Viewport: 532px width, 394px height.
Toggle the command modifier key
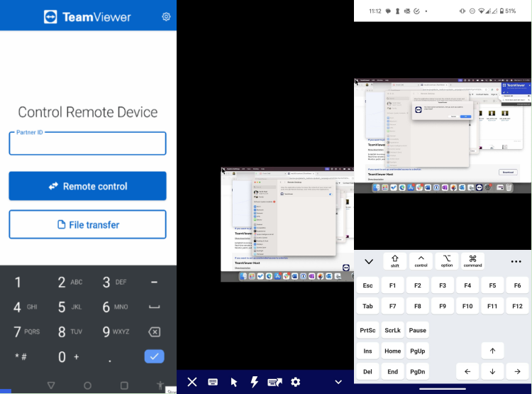[x=472, y=261]
